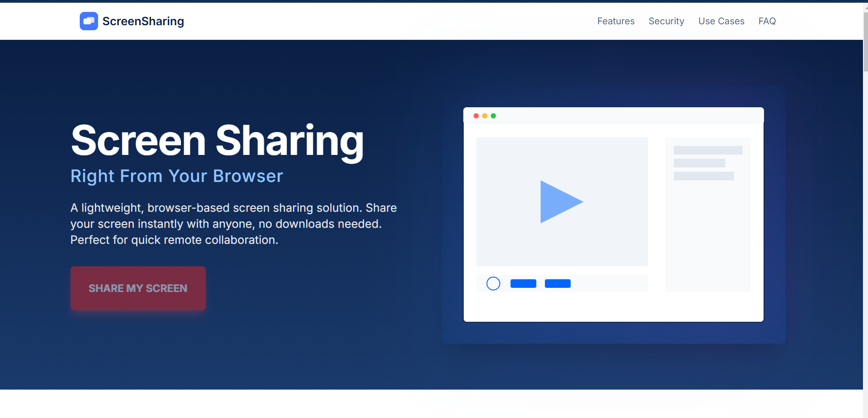Open the ScreenSharing brand name link
This screenshot has width=868, height=418.
point(143,21)
